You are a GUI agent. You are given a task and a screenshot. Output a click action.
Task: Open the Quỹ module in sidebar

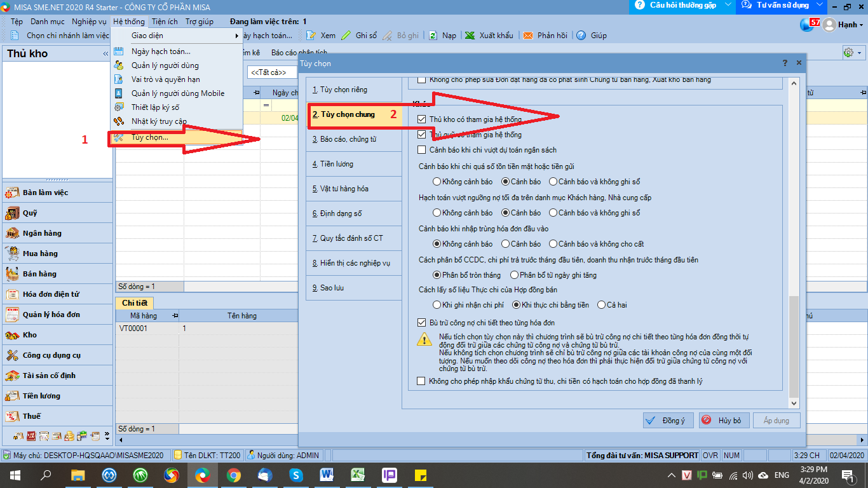pos(57,213)
